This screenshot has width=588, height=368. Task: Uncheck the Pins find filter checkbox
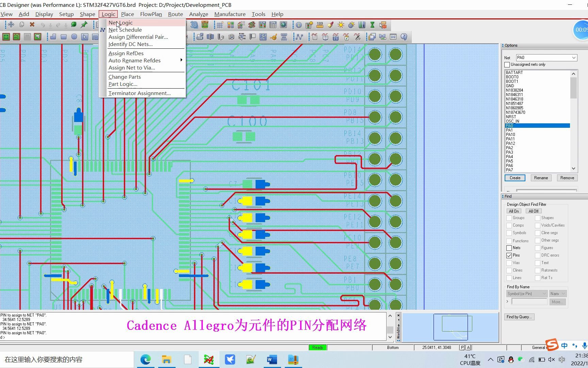509,255
